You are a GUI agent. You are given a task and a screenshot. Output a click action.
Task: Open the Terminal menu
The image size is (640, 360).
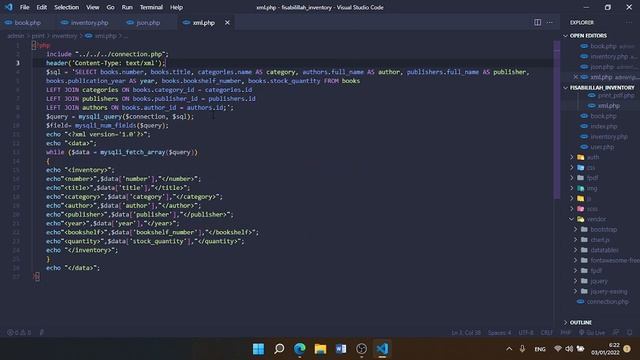pyautogui.click(x=151, y=7)
